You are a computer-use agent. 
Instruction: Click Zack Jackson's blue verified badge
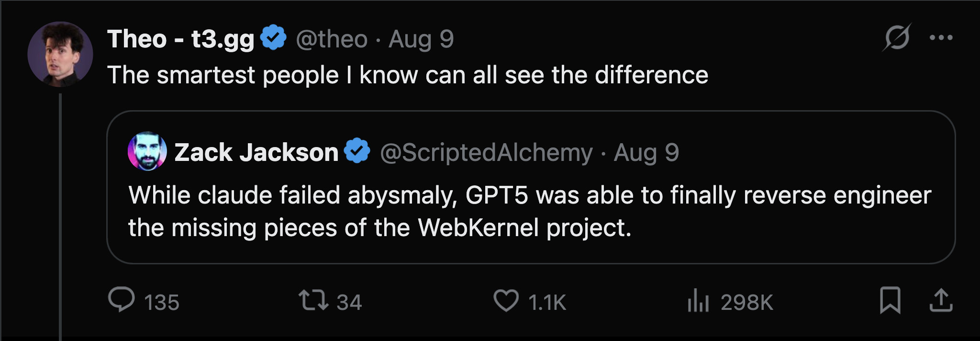click(357, 151)
